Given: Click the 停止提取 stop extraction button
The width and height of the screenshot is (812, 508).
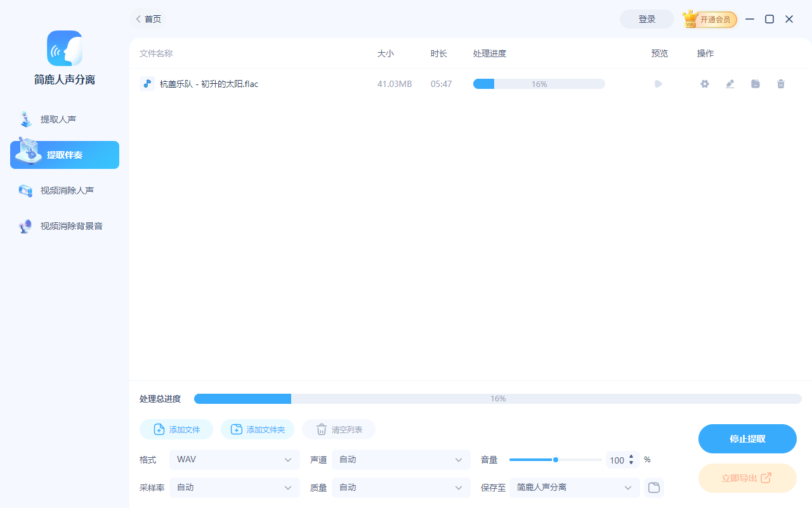Looking at the screenshot, I should point(747,438).
